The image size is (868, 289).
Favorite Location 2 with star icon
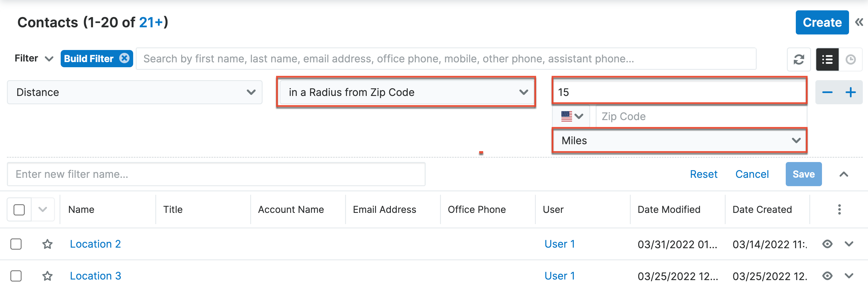click(47, 244)
